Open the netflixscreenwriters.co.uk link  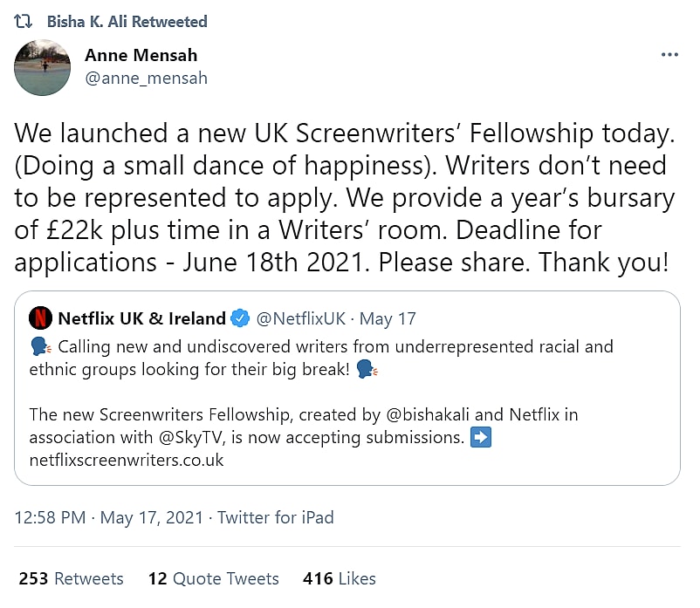click(x=127, y=460)
